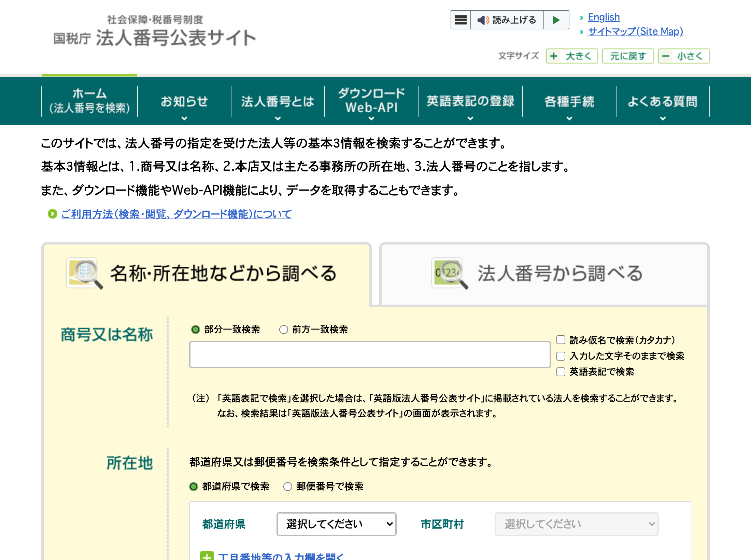Click the 国税庁 法人番号公表サイト logo

pos(155,31)
